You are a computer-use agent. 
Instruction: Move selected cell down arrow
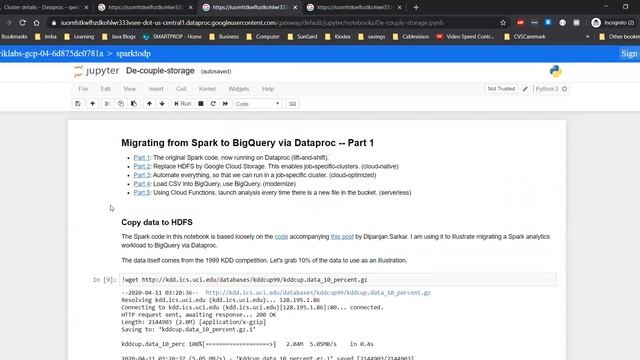click(x=162, y=104)
